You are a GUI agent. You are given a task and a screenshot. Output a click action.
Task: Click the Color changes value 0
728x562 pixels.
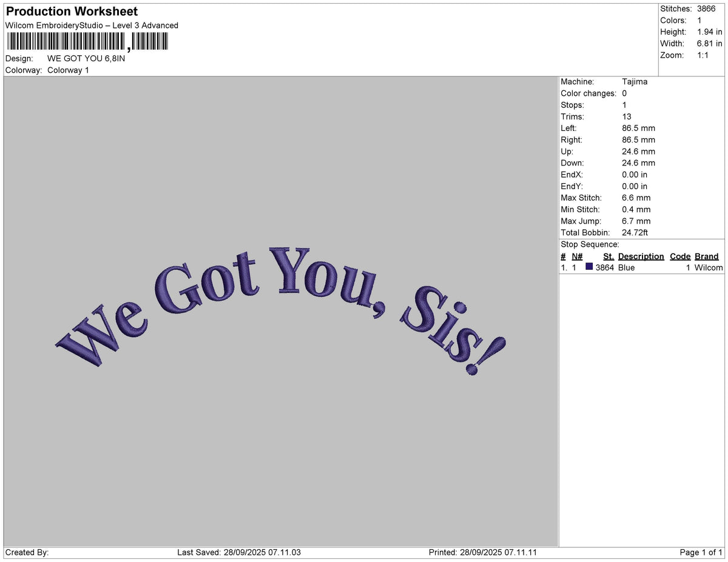(624, 93)
